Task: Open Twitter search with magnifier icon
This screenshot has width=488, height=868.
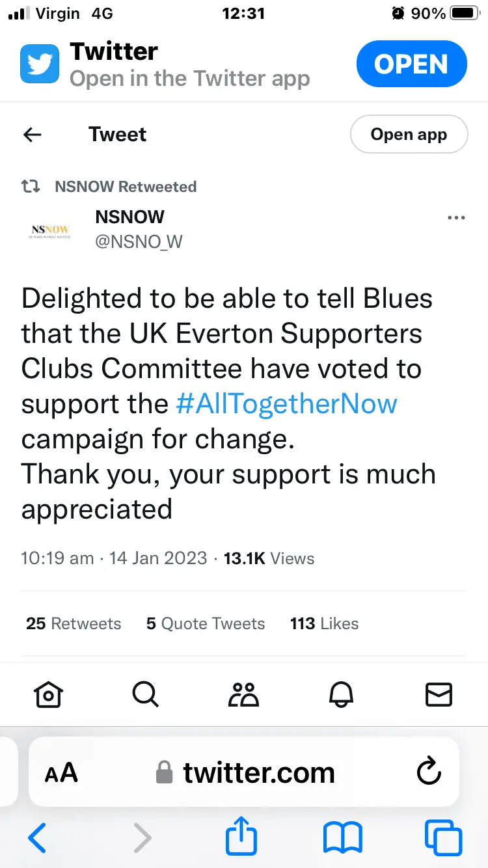Action: (145, 695)
